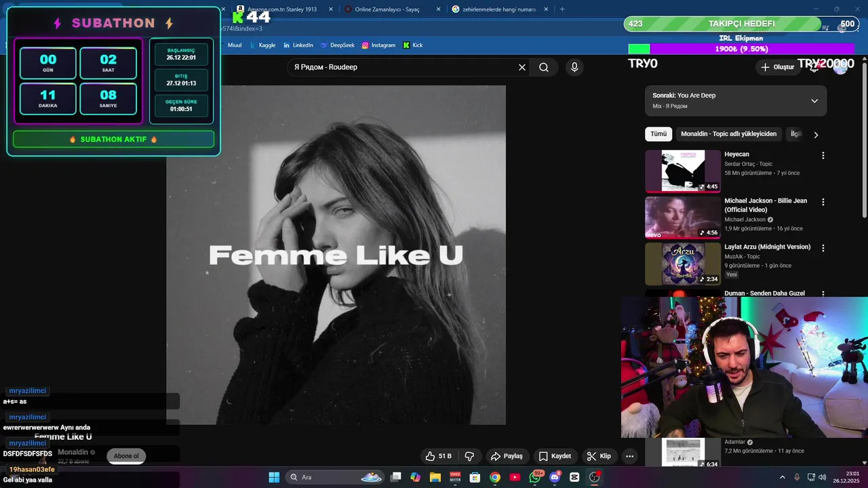Screen dimensions: 868x488
Task: Click Paylaş to share the video
Action: pos(507,456)
